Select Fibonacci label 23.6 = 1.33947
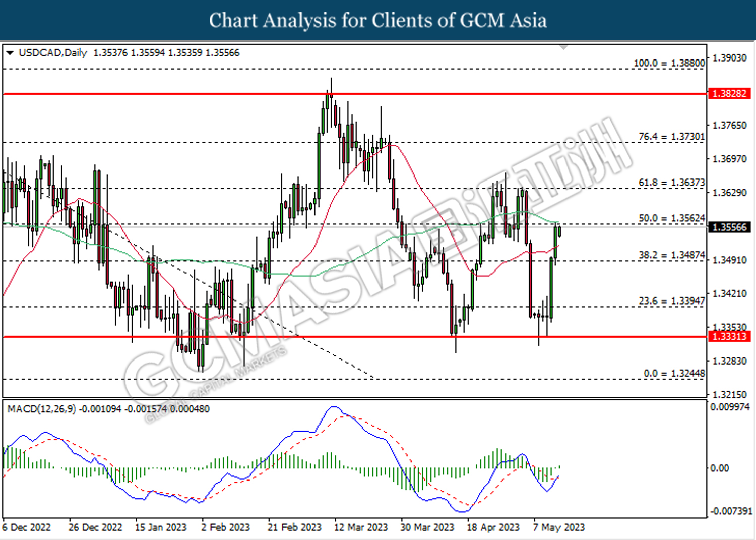This screenshot has height=540, width=756. coord(672,301)
